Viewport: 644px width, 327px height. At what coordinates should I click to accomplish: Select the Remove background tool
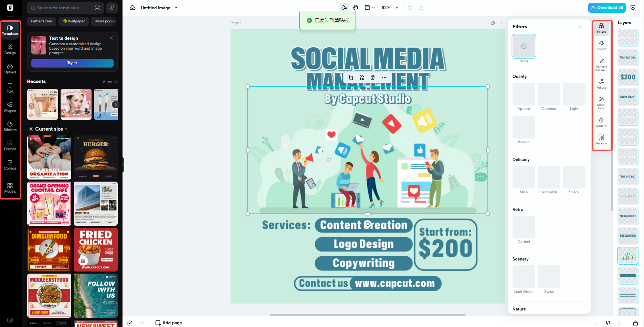point(601,64)
